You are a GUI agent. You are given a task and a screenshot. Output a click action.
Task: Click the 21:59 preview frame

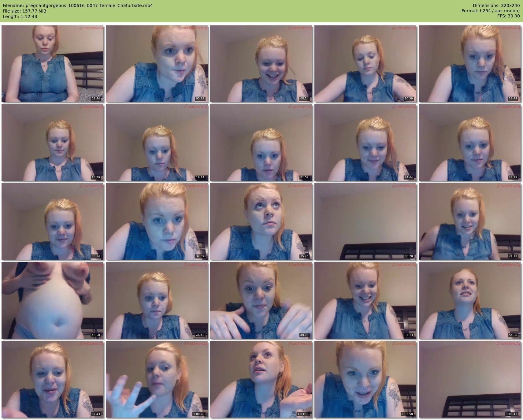[261, 143]
